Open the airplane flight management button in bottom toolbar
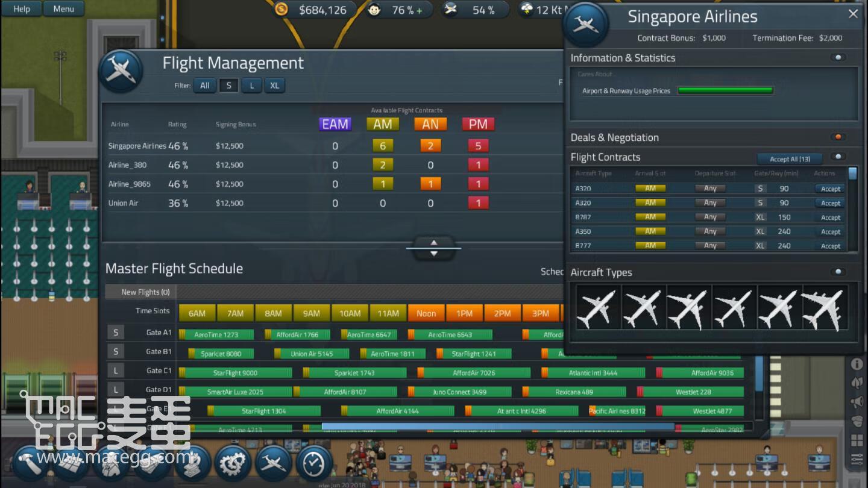The width and height of the screenshot is (868, 488). [x=274, y=463]
